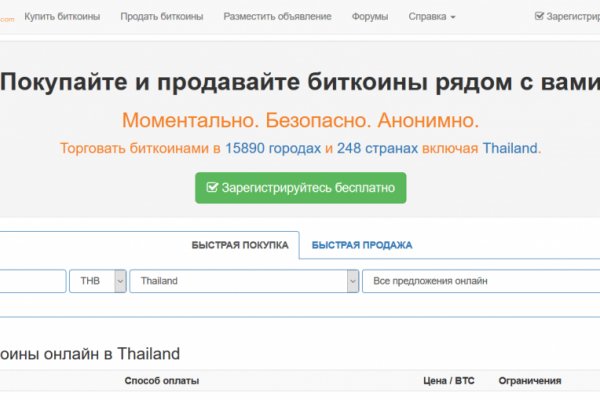Click the Ограничения column header
Image resolution: width=600 pixels, height=400 pixels.
point(530,381)
